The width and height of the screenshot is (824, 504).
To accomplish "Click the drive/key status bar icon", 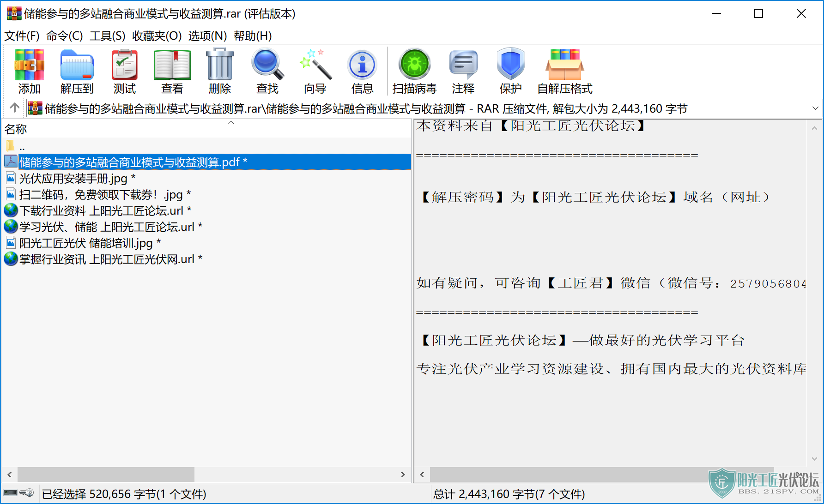I will (x=19, y=493).
